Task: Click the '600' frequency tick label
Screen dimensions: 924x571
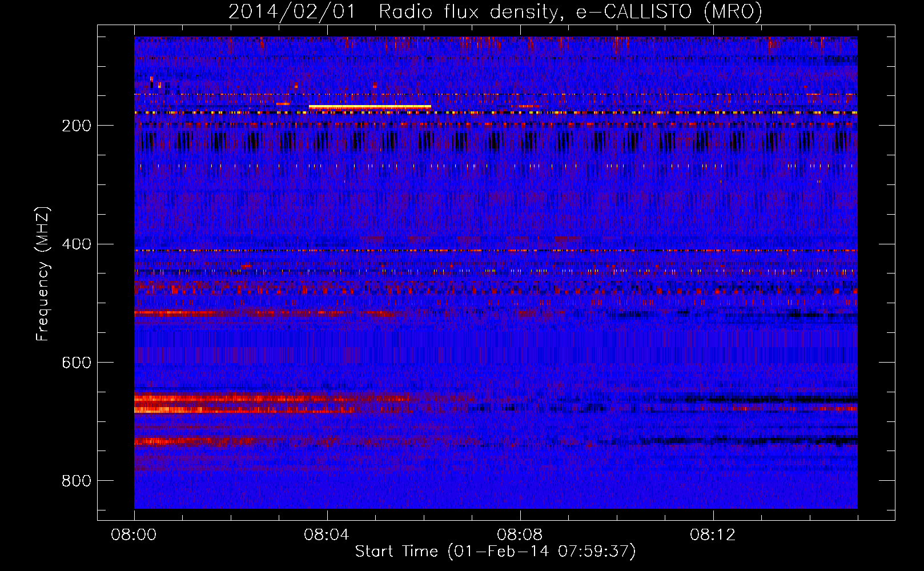Action: [77, 363]
